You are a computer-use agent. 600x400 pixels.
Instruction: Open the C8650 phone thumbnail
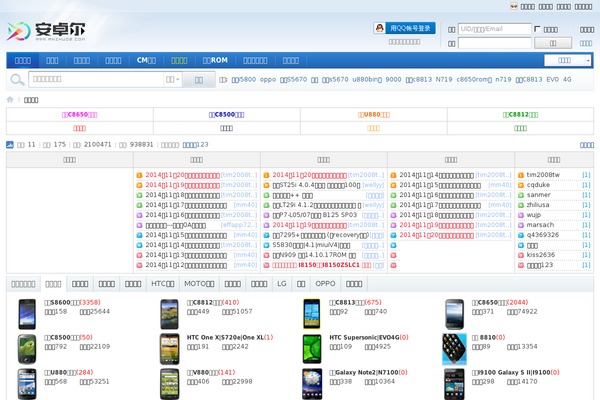click(x=455, y=314)
